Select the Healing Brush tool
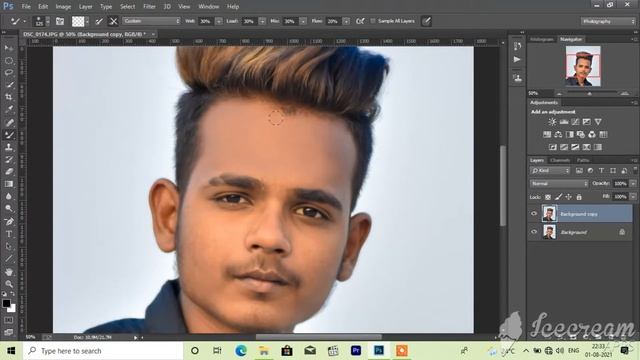The height and width of the screenshot is (360, 640). click(9, 122)
